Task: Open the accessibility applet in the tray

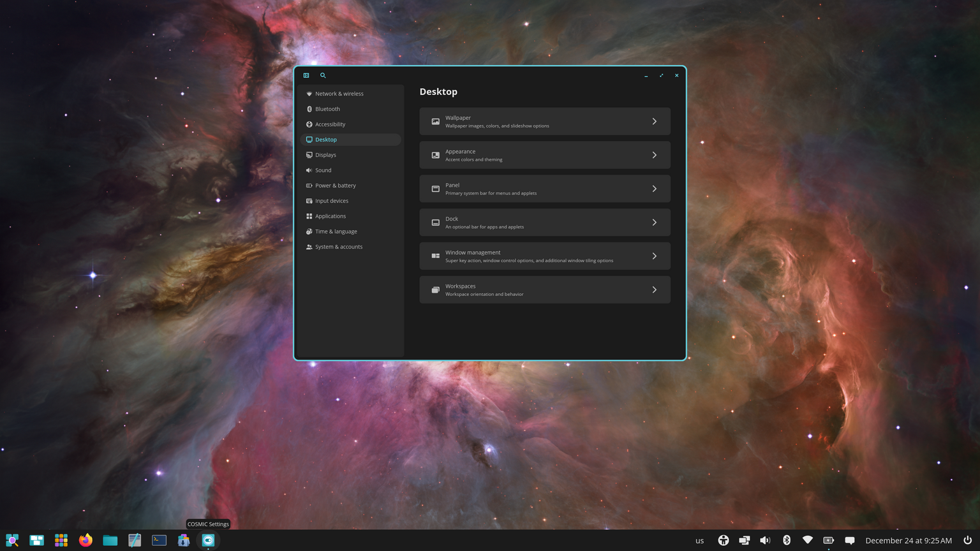Action: tap(724, 540)
